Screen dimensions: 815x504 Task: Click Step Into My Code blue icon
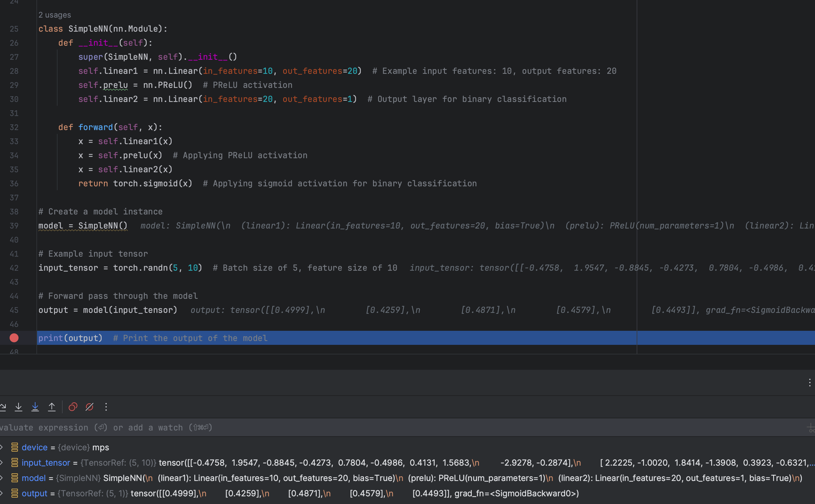[x=35, y=407]
